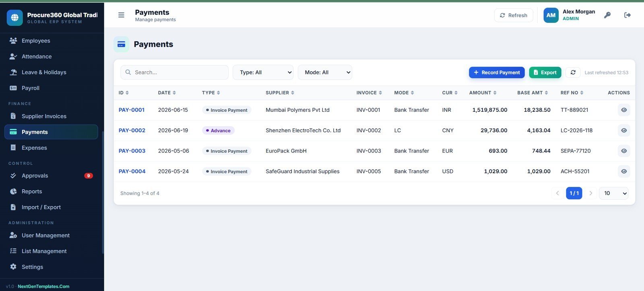This screenshot has width=644, height=291.
Task: Click the Record Payment button
Action: click(x=497, y=72)
